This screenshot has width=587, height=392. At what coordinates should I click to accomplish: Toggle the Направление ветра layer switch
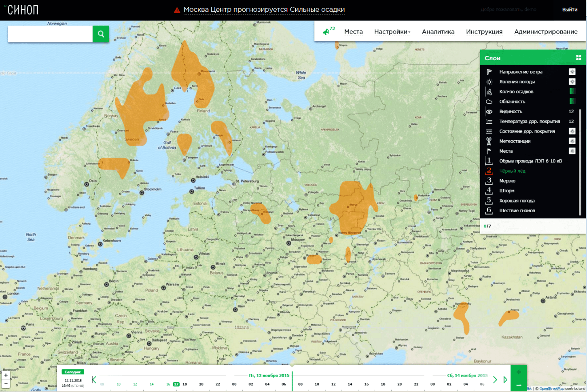coord(572,72)
